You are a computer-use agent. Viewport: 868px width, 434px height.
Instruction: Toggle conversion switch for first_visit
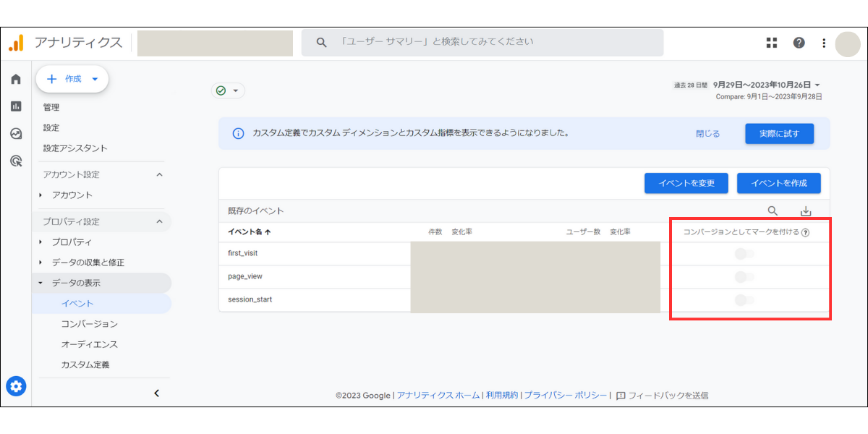744,254
